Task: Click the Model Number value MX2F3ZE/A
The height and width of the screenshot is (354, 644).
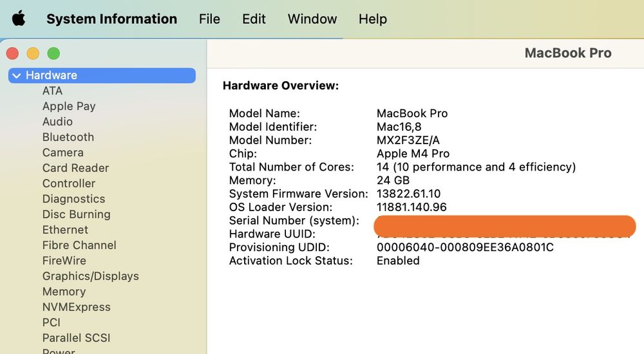Action: tap(408, 140)
